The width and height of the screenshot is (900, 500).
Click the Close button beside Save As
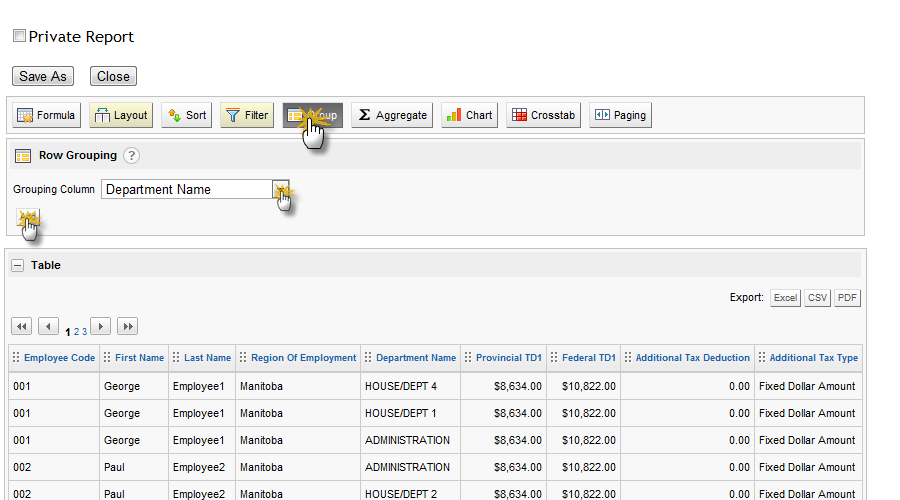113,76
